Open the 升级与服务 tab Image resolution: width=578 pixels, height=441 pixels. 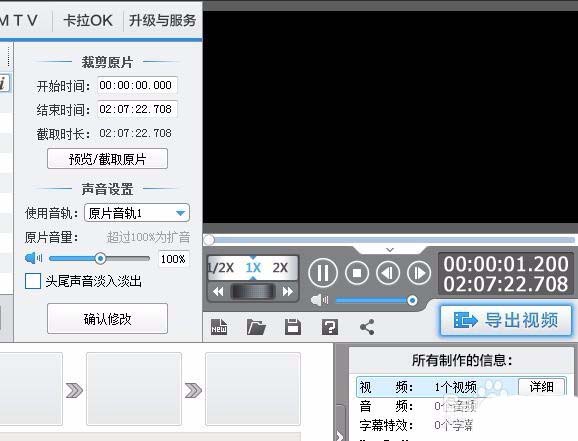pos(162,20)
